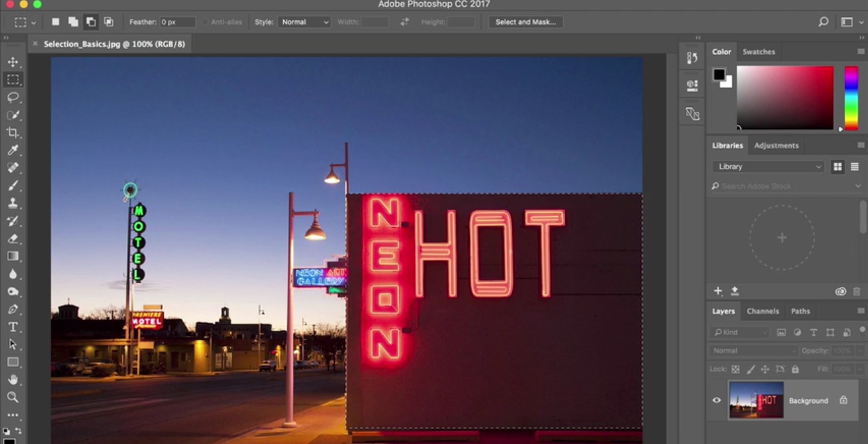The width and height of the screenshot is (868, 444).
Task: Hide the Background layer visibility
Action: (x=716, y=400)
